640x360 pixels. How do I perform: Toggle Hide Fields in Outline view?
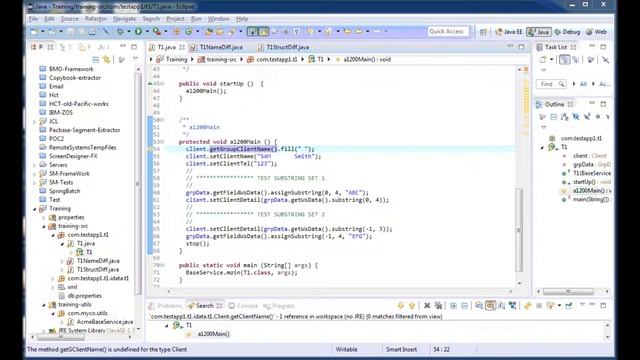pyautogui.click(x=576, y=117)
